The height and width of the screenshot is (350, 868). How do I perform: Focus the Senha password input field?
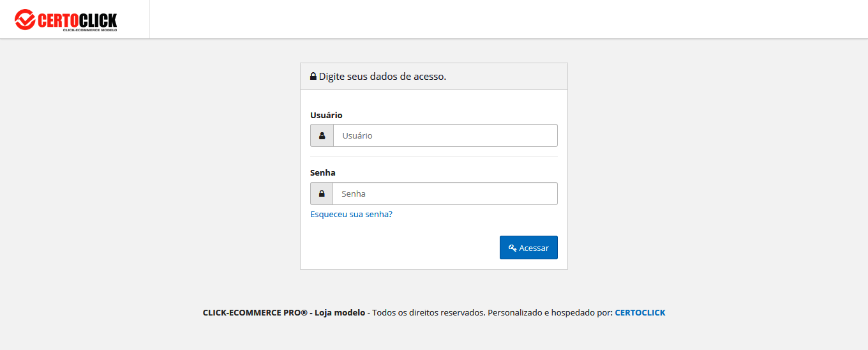tap(445, 194)
